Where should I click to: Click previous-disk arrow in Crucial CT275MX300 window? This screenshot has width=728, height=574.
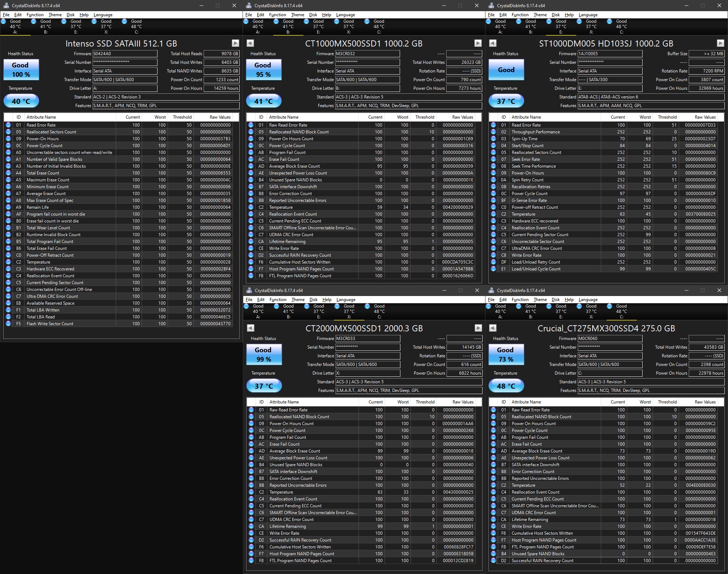pos(493,328)
